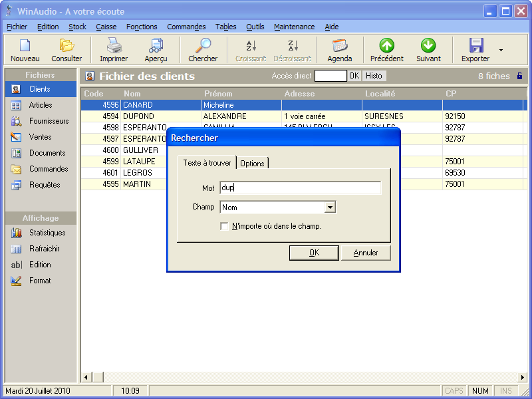
Task: Open the Maintenance menu
Action: coord(294,27)
